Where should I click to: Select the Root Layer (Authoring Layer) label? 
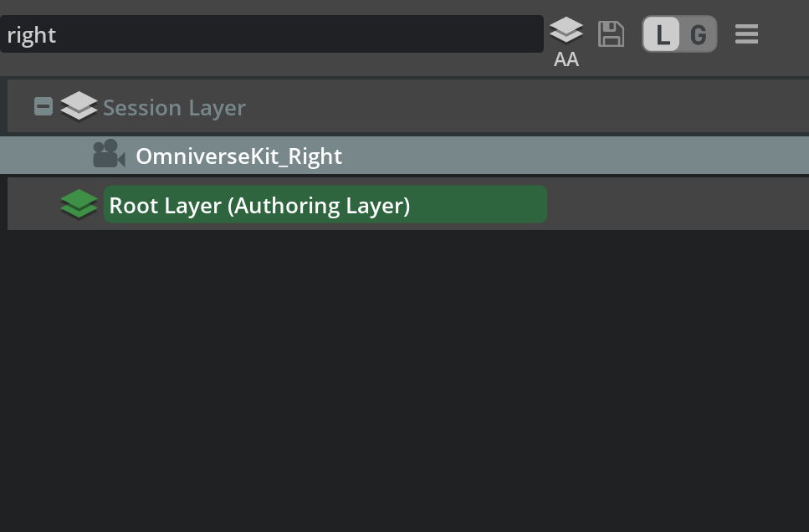[x=259, y=206]
